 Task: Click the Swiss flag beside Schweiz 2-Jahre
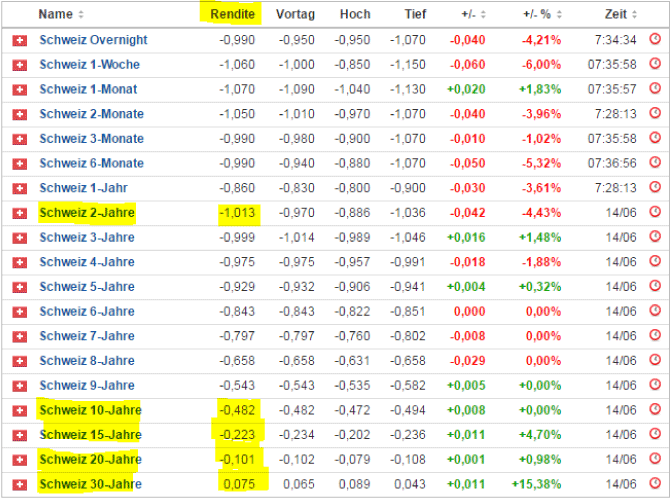[17, 213]
